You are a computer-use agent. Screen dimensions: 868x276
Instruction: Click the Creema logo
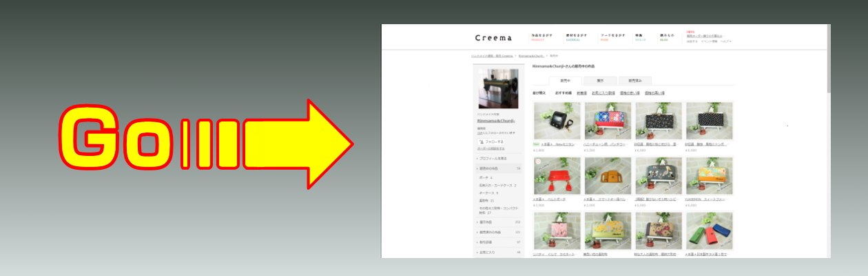pyautogui.click(x=493, y=37)
